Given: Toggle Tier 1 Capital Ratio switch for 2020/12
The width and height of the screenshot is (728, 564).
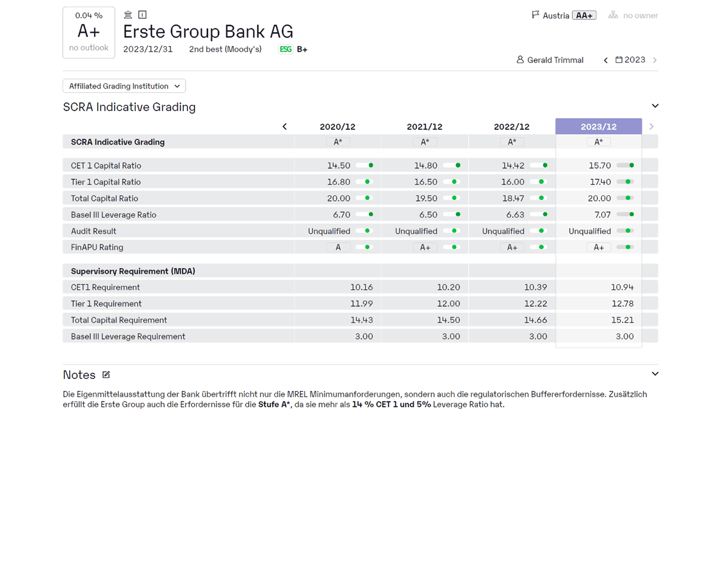Looking at the screenshot, I should pyautogui.click(x=365, y=182).
